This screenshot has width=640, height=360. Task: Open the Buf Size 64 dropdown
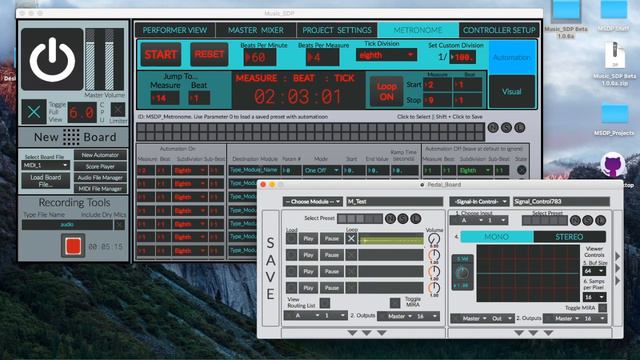(594, 271)
